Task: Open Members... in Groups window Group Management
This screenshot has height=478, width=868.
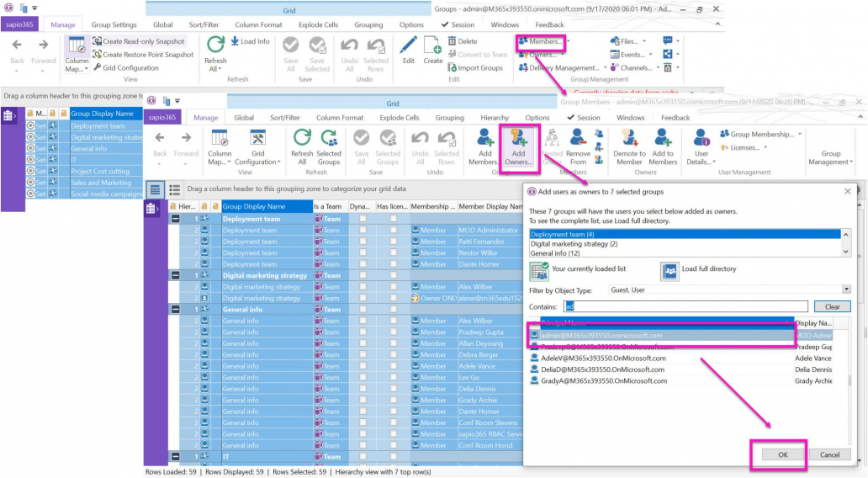Action: [540, 41]
